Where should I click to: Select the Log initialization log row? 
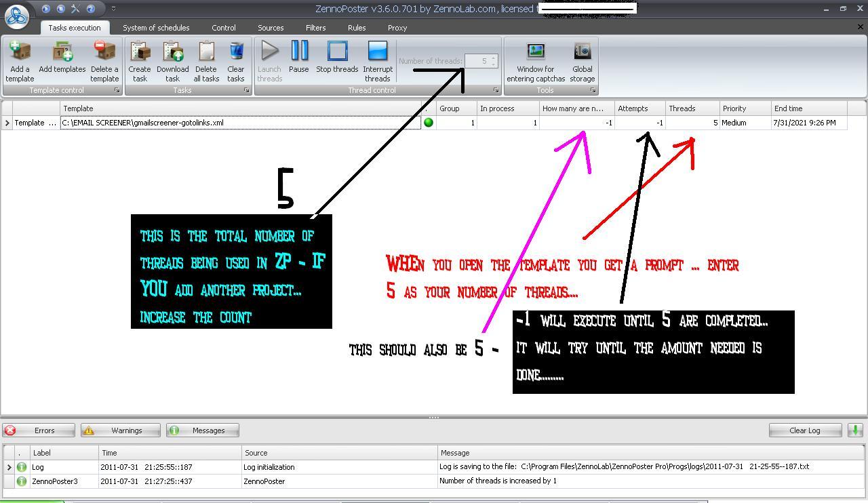434,467
